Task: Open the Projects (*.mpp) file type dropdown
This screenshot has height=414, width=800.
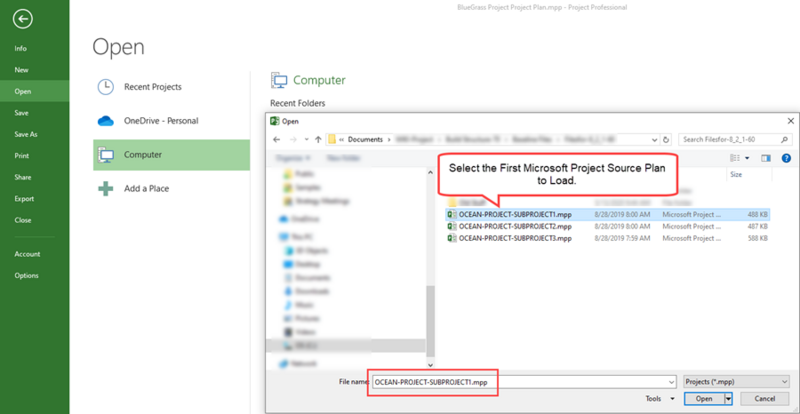Action: pos(736,382)
